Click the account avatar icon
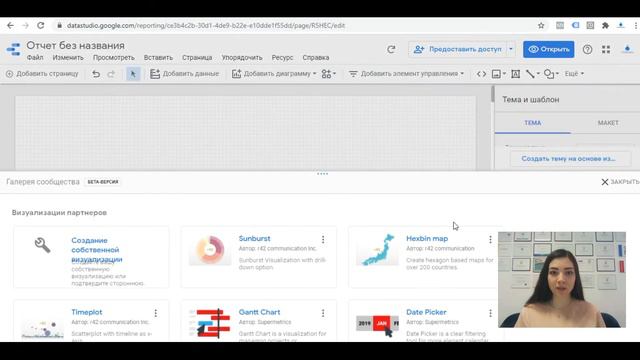Image resolution: width=640 pixels, height=360 pixels. (x=627, y=49)
